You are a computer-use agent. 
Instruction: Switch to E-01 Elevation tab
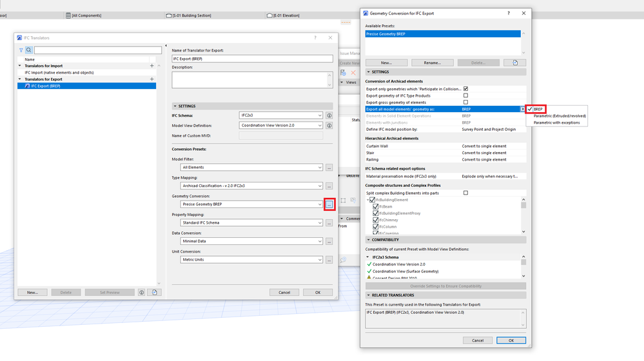[284, 15]
